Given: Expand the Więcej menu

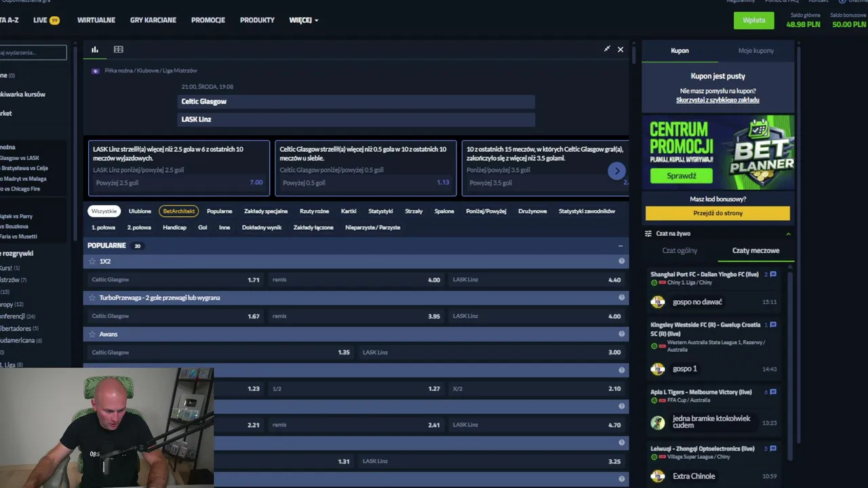Looking at the screenshot, I should click(304, 20).
